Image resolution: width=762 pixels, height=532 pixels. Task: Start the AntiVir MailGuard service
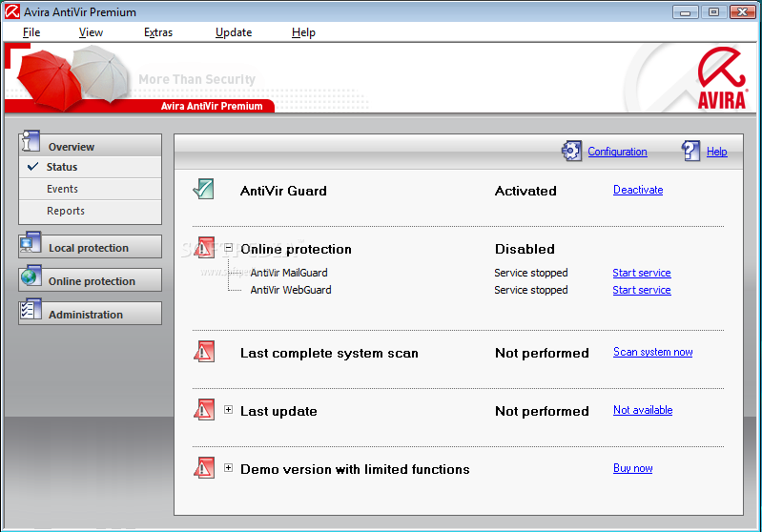[x=642, y=273]
